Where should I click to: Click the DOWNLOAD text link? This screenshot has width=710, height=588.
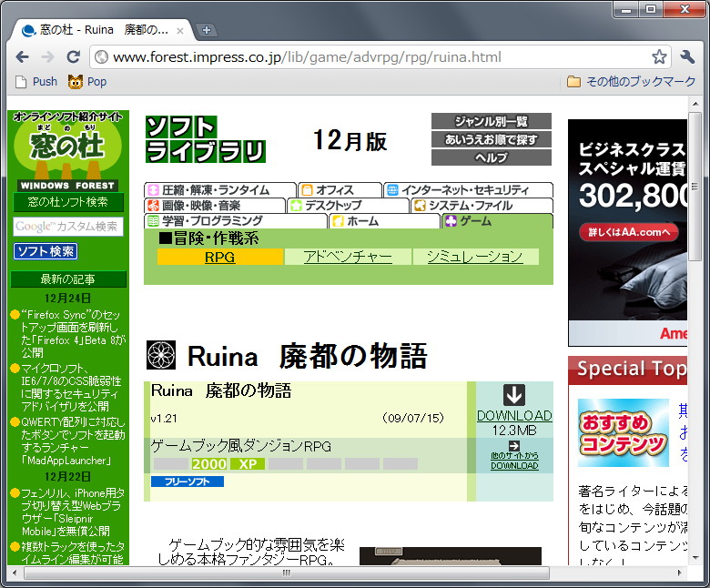(x=514, y=416)
